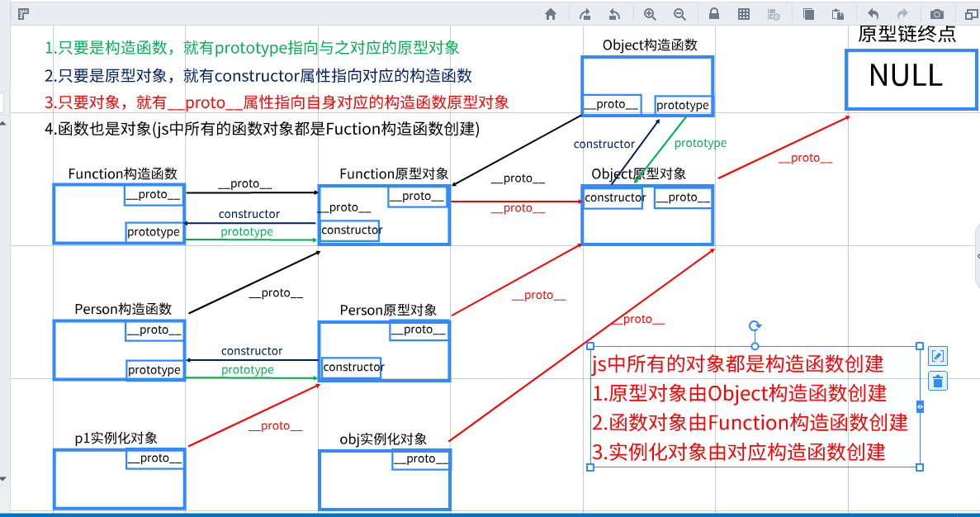Expand the side panel tab on right edge
Image resolution: width=980 pixels, height=517 pixels.
tap(977, 256)
